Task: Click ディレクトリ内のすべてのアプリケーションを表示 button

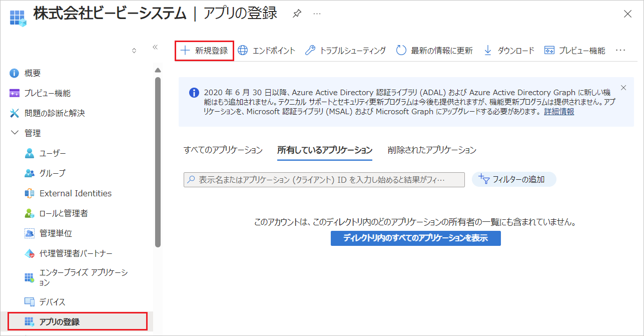Action: tap(416, 238)
